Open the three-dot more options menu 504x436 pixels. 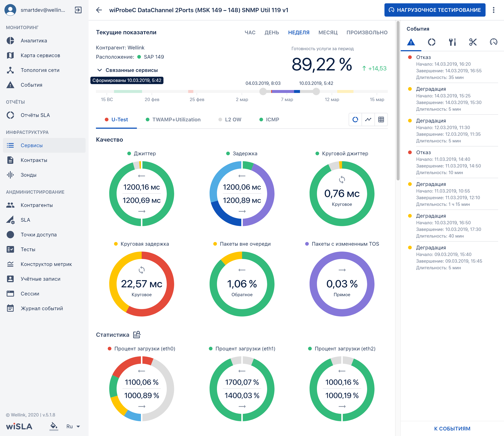[x=493, y=10]
